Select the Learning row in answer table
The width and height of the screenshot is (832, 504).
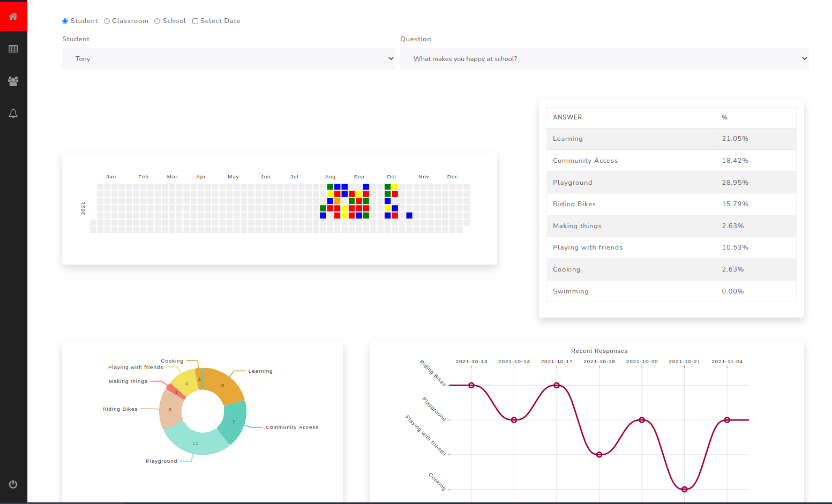click(x=671, y=139)
